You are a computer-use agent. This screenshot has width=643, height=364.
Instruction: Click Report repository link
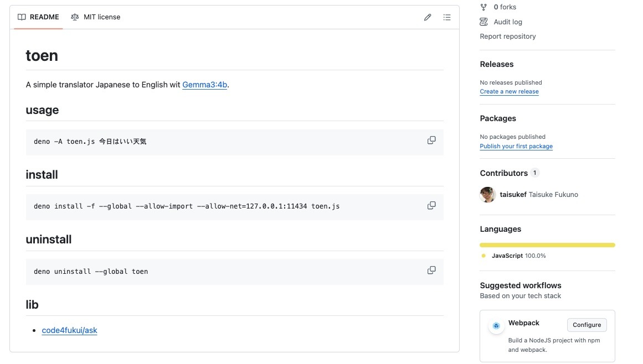click(507, 37)
